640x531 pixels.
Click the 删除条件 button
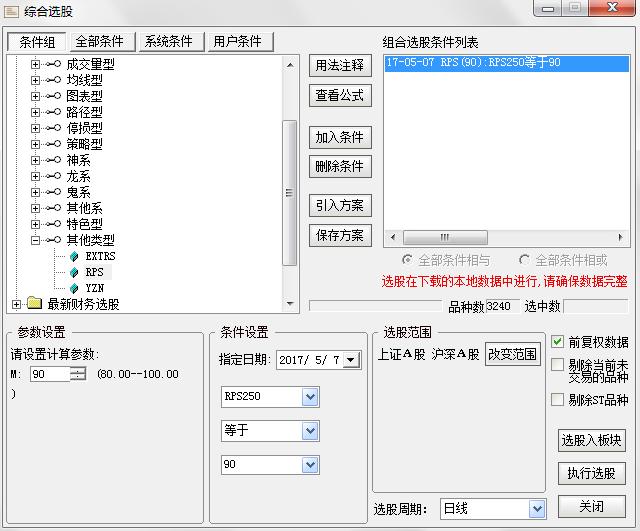coord(340,166)
